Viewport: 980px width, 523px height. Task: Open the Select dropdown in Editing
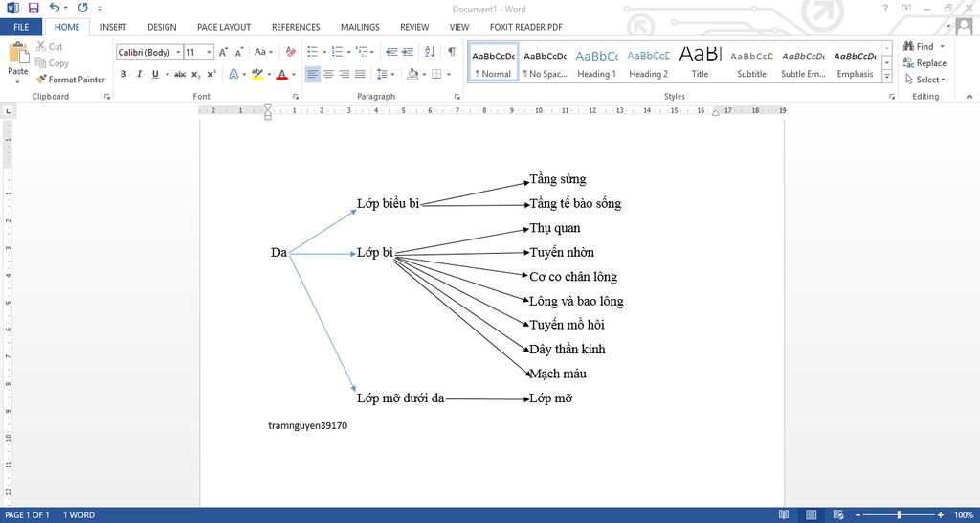[x=925, y=80]
